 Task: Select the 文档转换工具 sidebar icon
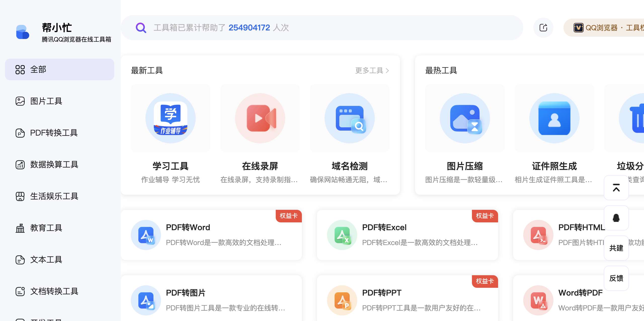coord(20,291)
